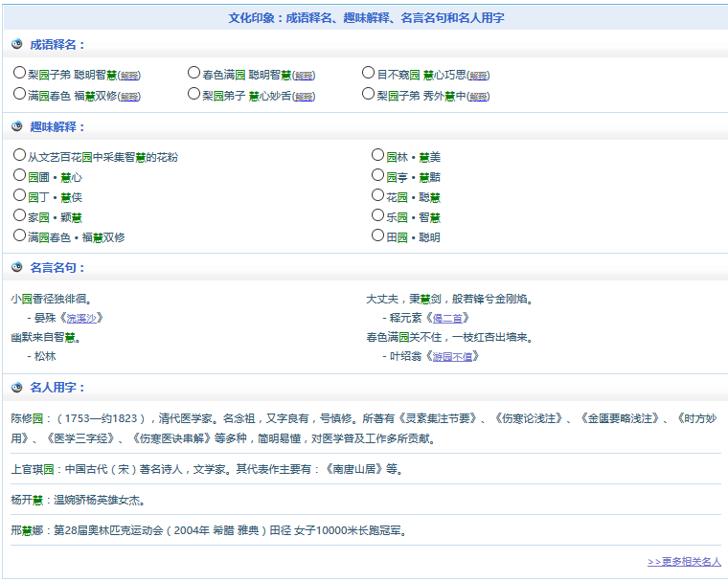Screen dimensions: 728x582
Task: Click the icon beside 名人用字 heading
Action: (17, 387)
